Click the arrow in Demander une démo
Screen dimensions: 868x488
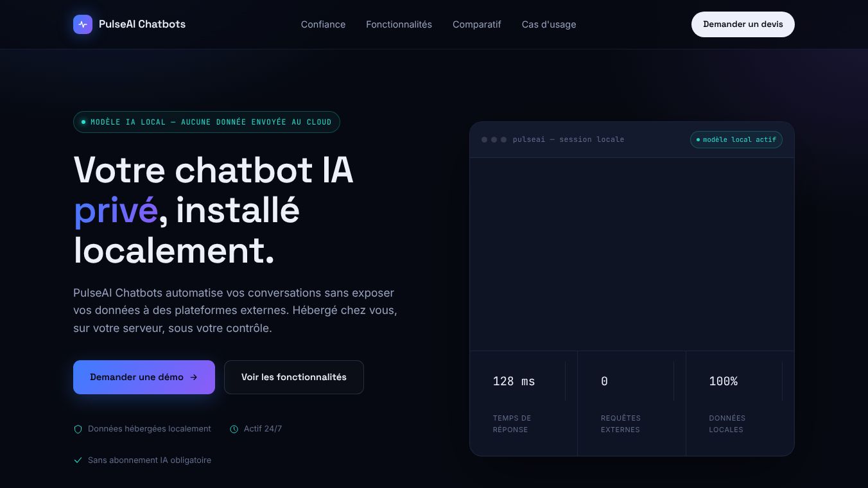tap(194, 378)
